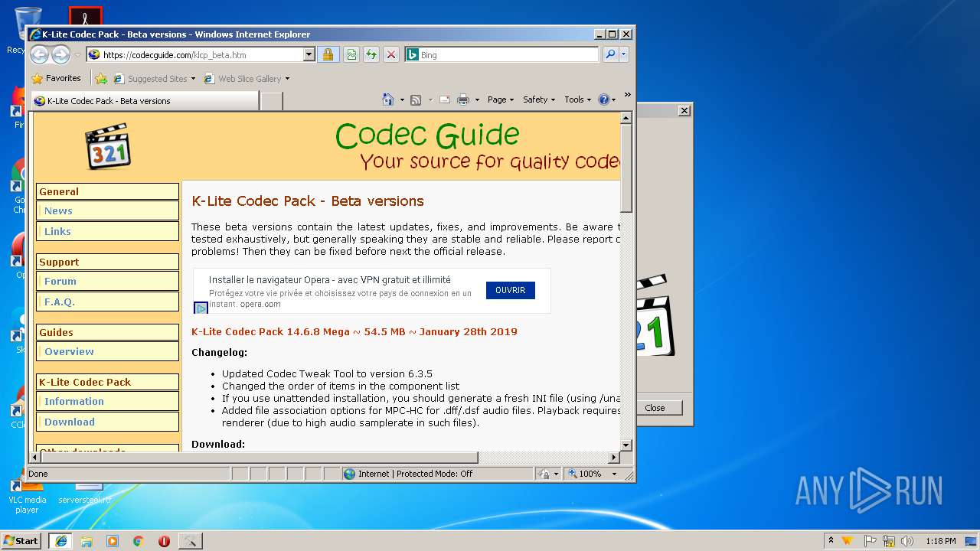Click the Start button
This screenshot has width=980, height=551.
pyautogui.click(x=21, y=540)
